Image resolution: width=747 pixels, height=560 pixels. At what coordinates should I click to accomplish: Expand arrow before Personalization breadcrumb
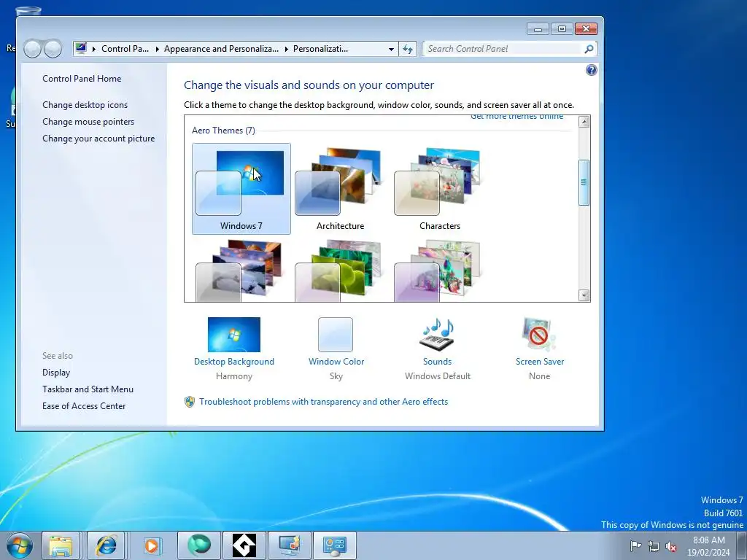(286, 49)
